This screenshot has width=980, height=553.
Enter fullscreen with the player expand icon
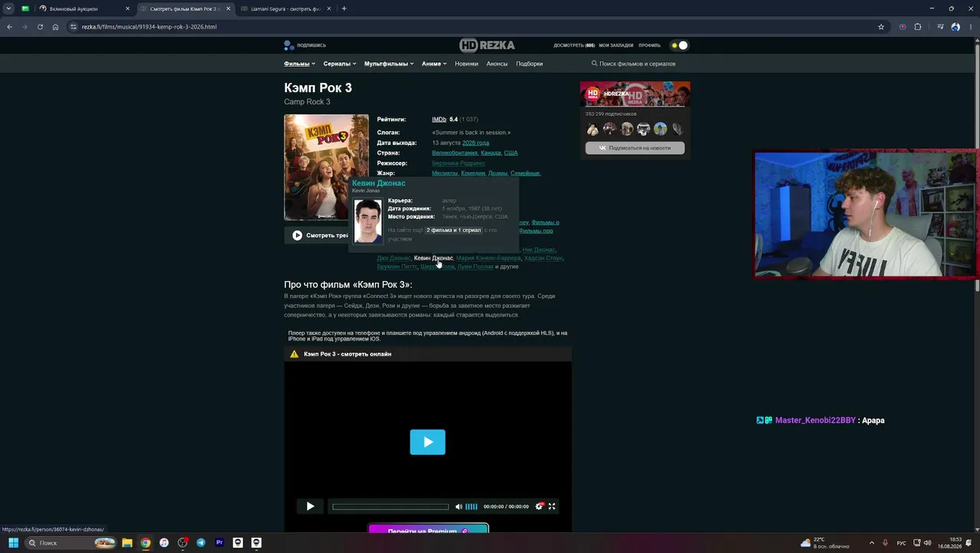[552, 506]
